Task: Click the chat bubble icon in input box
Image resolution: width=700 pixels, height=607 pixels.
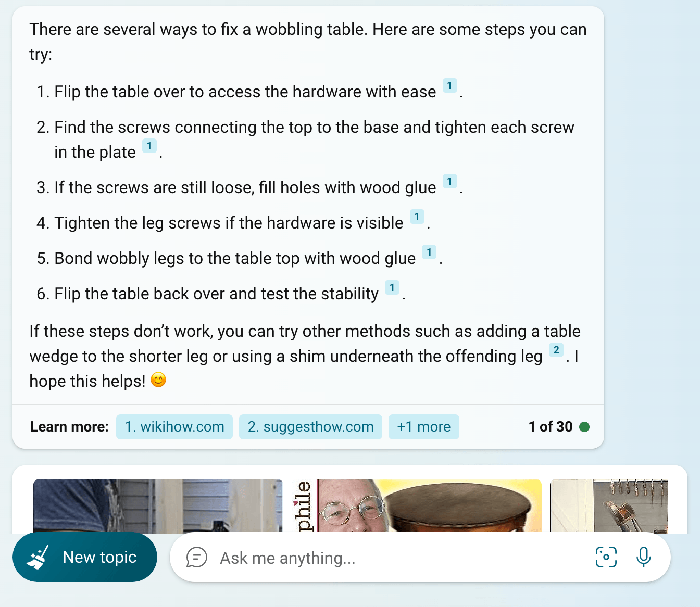Action: (197, 558)
